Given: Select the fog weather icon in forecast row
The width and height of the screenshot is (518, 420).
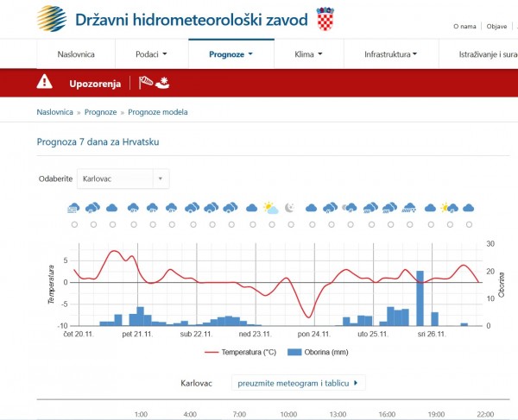Looking at the screenshot, I should point(73,208).
